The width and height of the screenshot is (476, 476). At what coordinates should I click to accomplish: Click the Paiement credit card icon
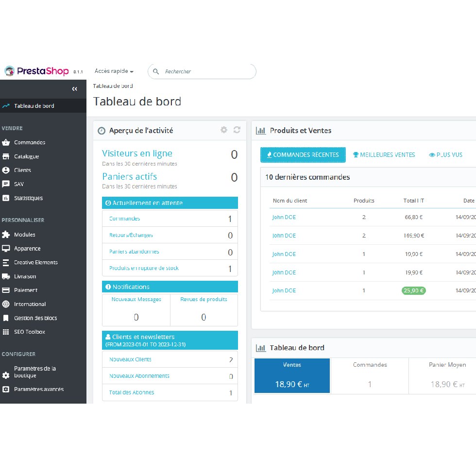coord(6,290)
